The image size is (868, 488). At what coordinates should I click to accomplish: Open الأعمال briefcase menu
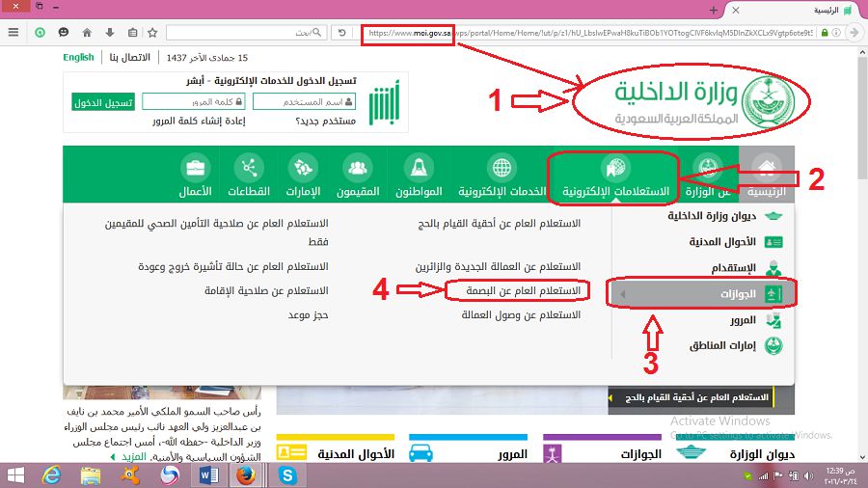(195, 175)
